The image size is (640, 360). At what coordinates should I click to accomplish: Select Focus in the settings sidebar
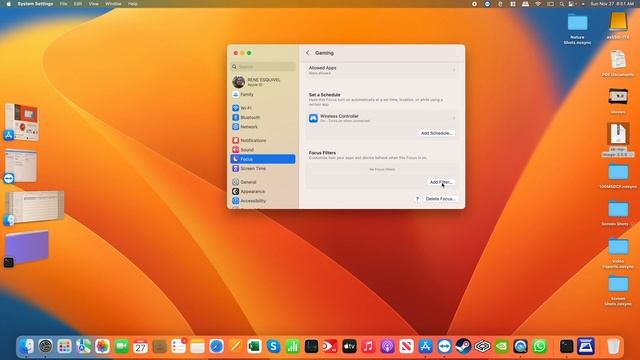pyautogui.click(x=263, y=159)
